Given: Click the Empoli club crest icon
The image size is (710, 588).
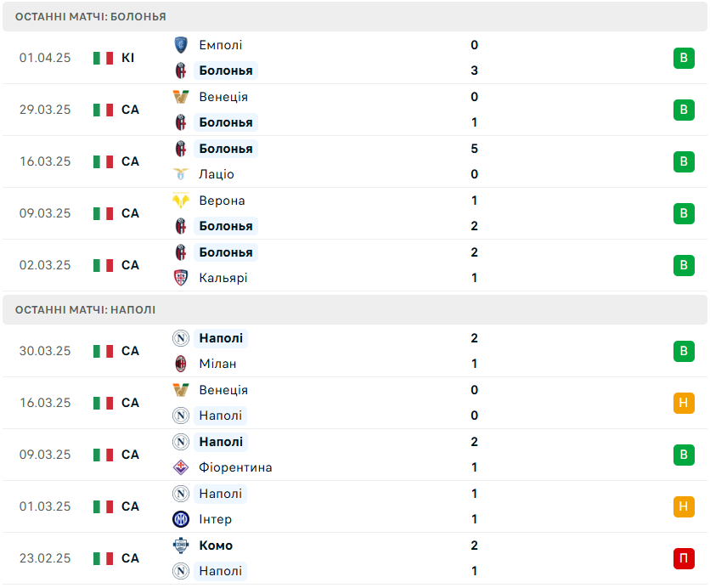Looking at the screenshot, I should pyautogui.click(x=180, y=45).
